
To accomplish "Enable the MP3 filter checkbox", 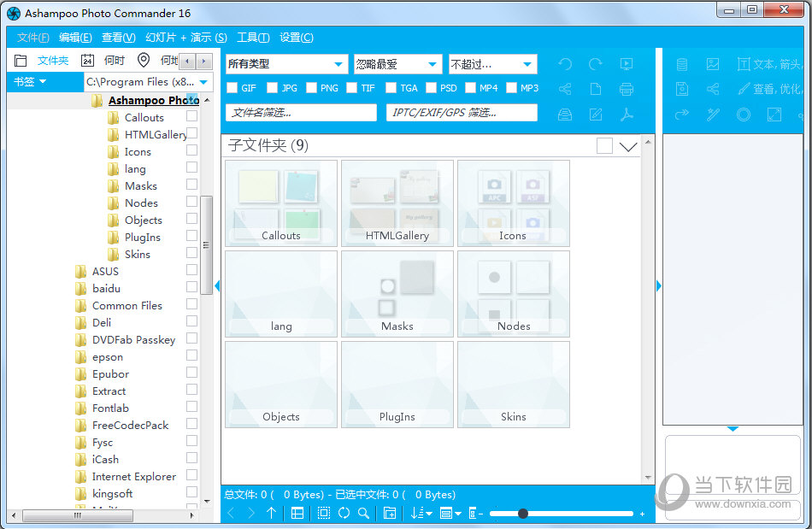I will click(x=511, y=87).
